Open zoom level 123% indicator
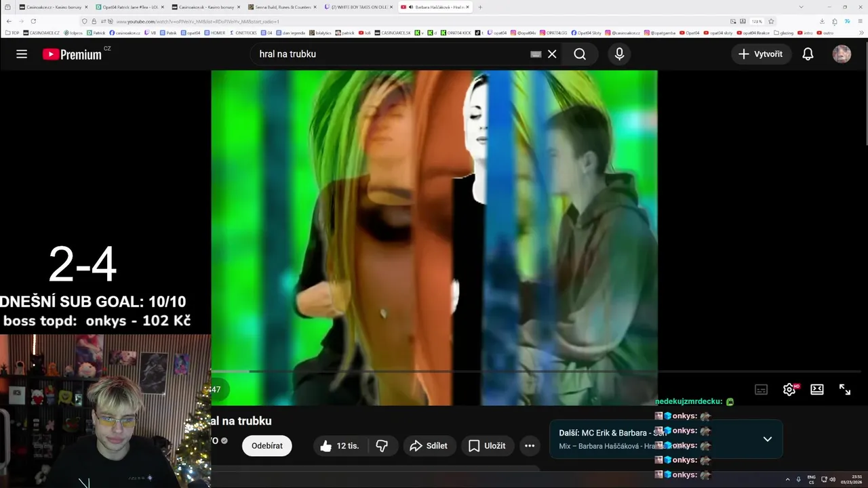The width and height of the screenshot is (868, 488). [x=755, y=21]
